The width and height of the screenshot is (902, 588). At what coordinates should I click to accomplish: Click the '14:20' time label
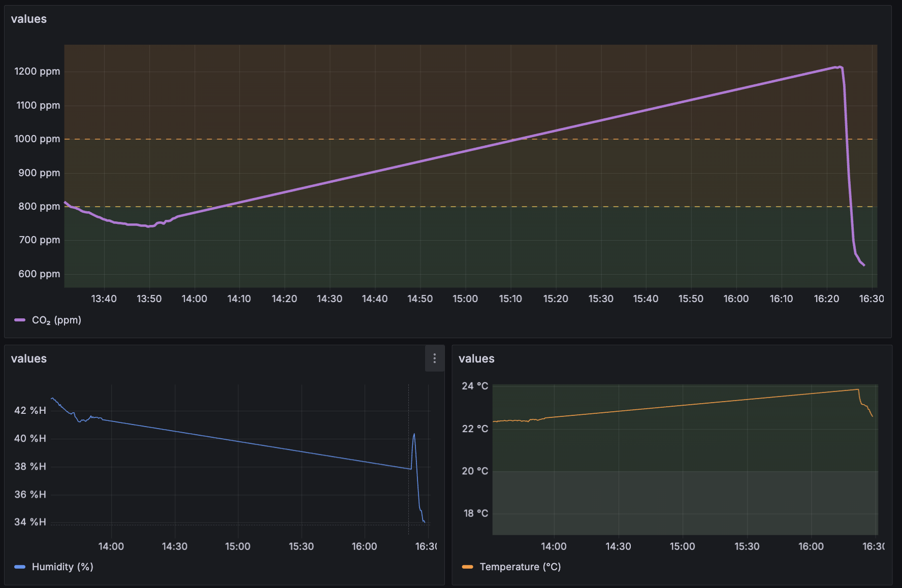[284, 299]
